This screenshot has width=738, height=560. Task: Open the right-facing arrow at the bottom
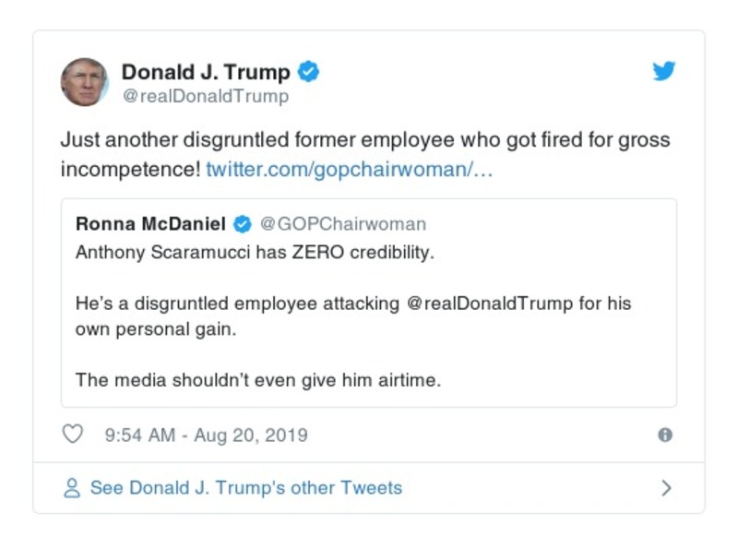[x=666, y=487]
